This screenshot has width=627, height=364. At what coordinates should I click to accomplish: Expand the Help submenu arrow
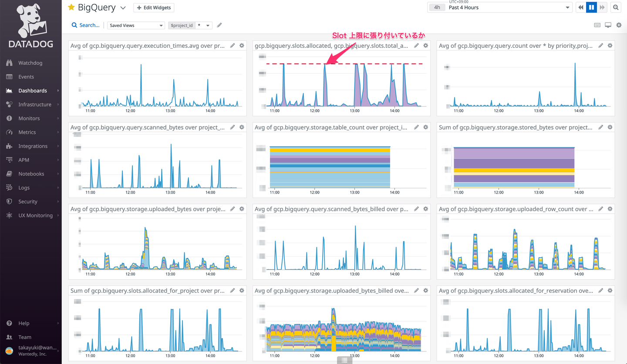click(58, 324)
